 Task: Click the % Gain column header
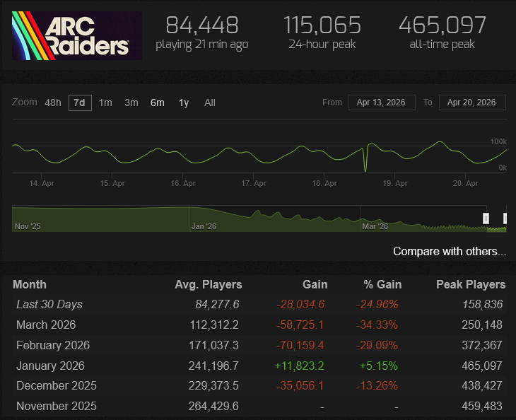tap(382, 284)
